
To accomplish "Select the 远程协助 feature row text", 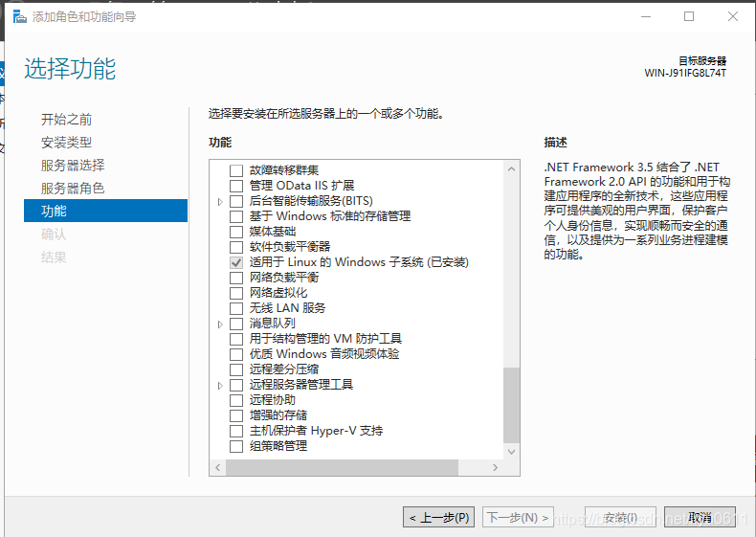I will pyautogui.click(x=273, y=400).
